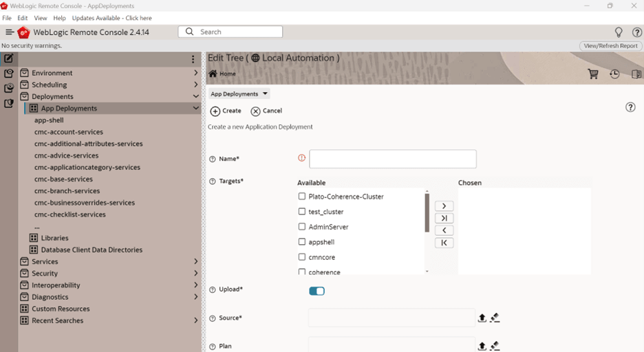
Task: Open the Libraries tree item
Action: [54, 238]
